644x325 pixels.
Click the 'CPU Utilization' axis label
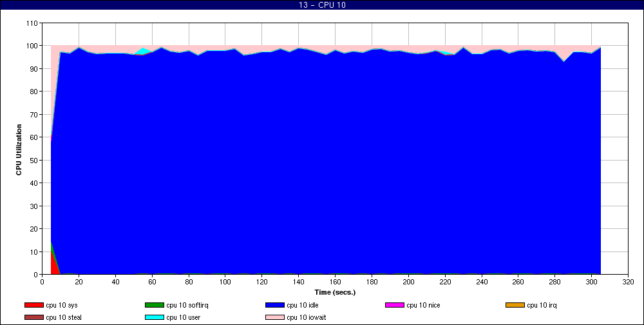(x=19, y=150)
